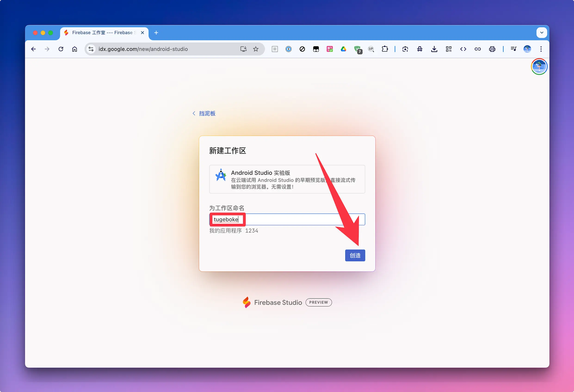Open the incognito-style spy extension icon
574x392 pixels.
(420, 49)
